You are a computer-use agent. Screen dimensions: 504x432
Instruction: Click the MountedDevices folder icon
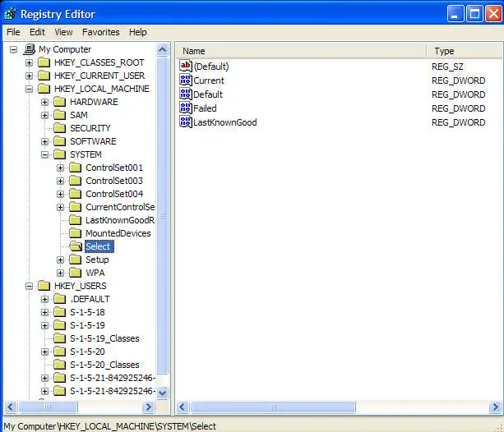point(75,233)
